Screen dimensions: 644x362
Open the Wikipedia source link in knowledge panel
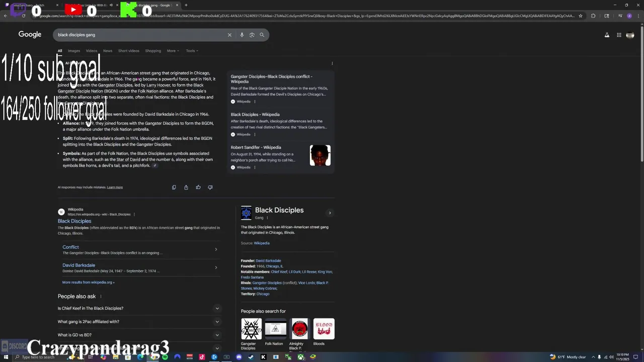(x=262, y=243)
